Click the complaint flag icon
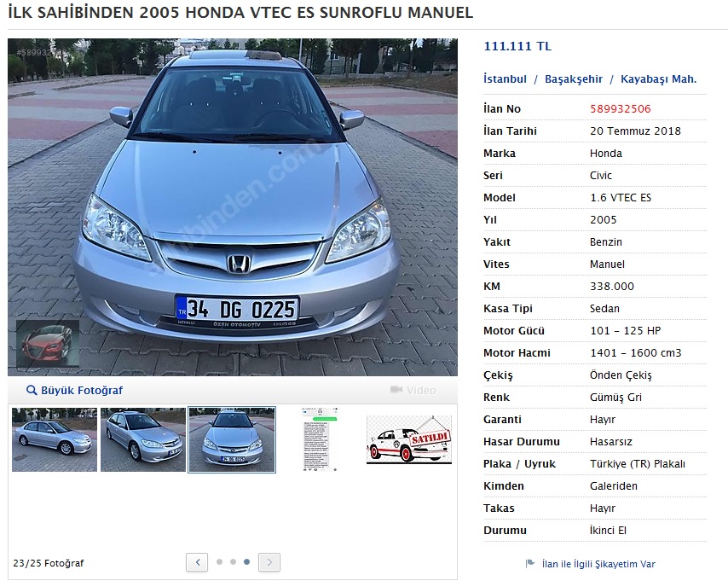728x581 pixels. (x=529, y=563)
